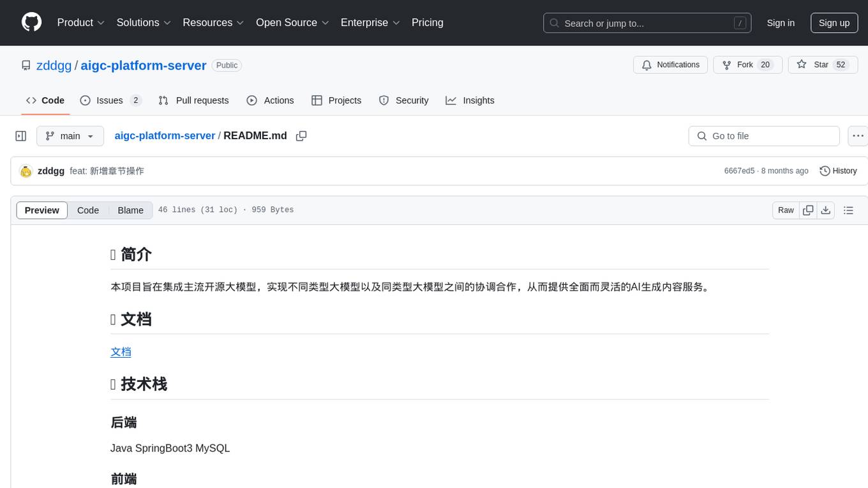Copy the raw file contents

click(808, 210)
